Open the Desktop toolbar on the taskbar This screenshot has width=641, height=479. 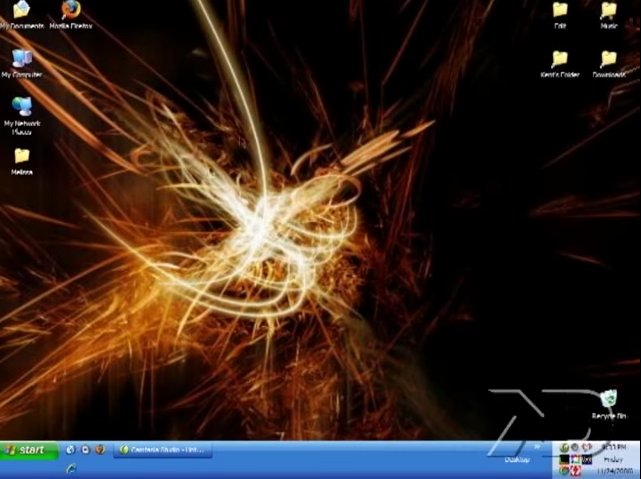click(x=517, y=460)
